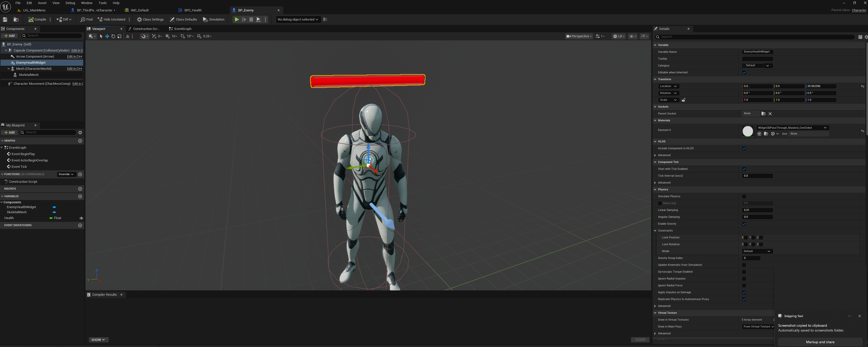Open Class Defaults
The width and height of the screenshot is (868, 347).
184,19
